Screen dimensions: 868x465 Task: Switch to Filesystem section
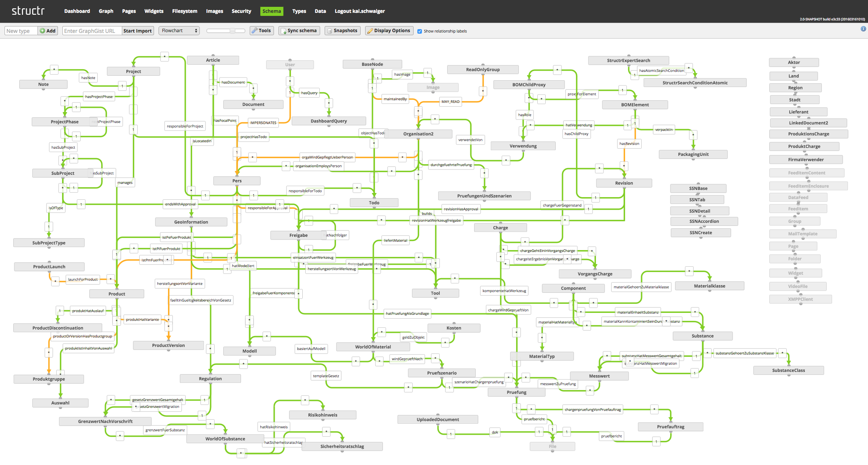click(x=185, y=11)
